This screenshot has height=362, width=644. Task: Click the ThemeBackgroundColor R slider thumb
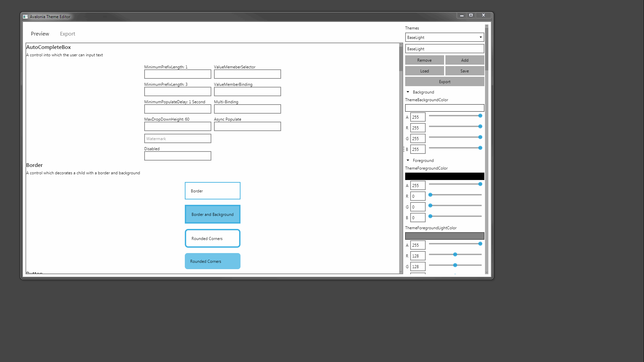point(480,126)
